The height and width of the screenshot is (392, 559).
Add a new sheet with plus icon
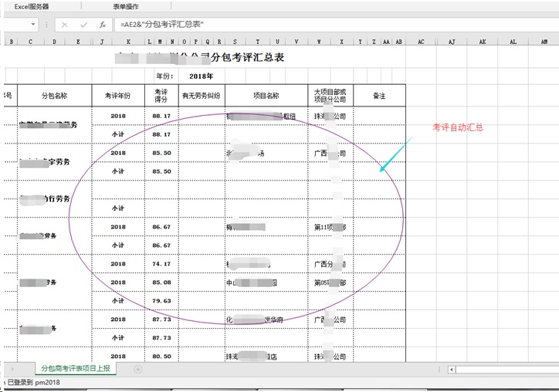coord(138,370)
